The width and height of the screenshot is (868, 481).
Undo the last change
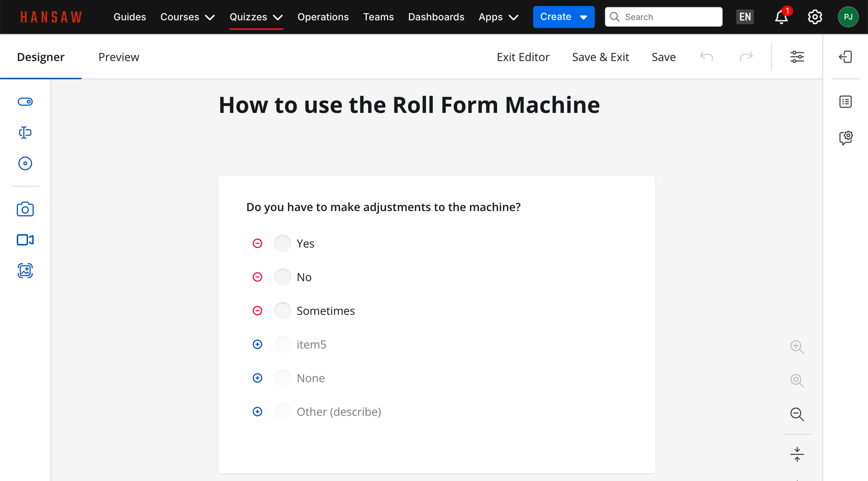(707, 57)
